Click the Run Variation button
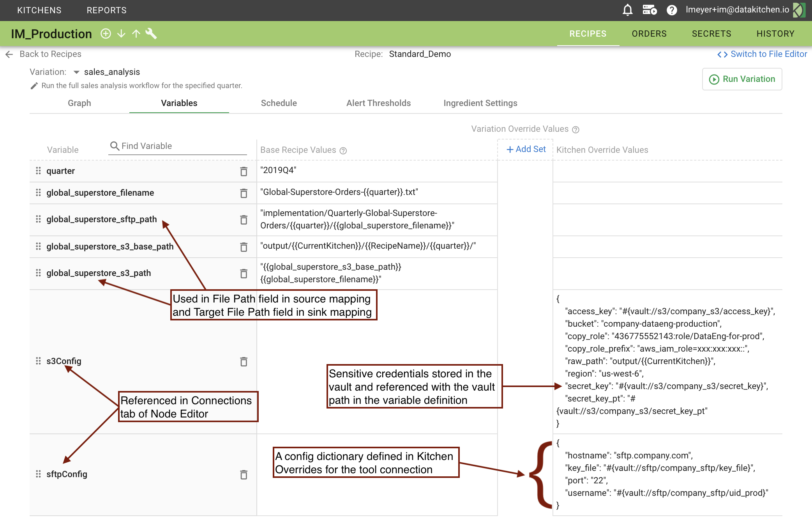 (x=742, y=79)
